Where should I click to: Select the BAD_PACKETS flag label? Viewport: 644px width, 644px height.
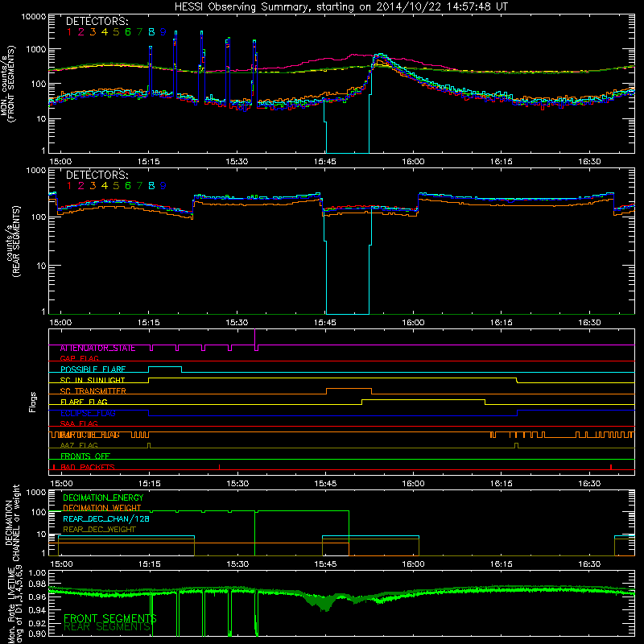click(x=88, y=467)
